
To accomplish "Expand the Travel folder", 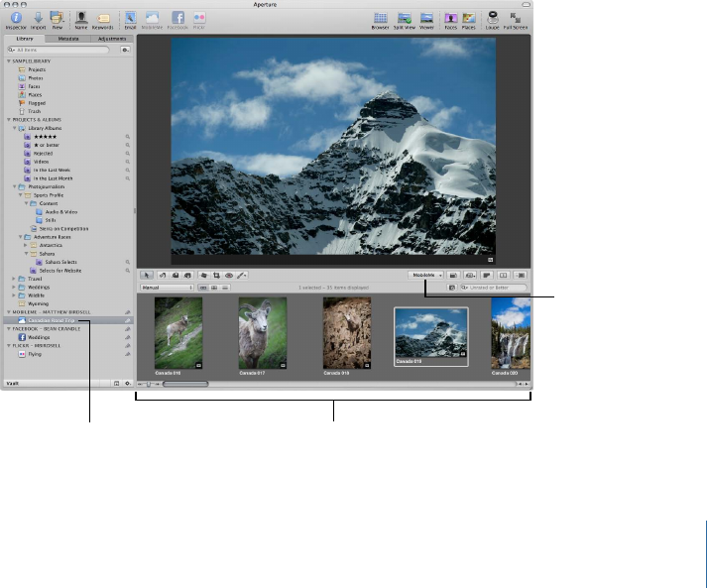I will click(x=14, y=279).
